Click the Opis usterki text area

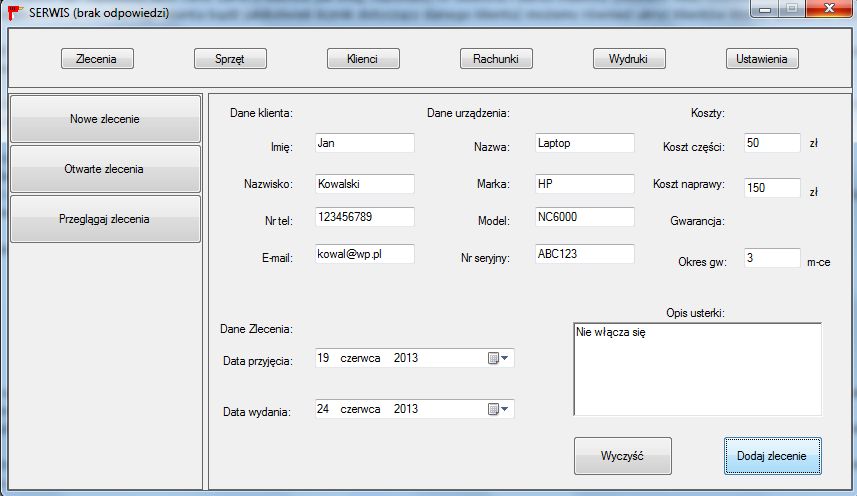click(x=697, y=369)
